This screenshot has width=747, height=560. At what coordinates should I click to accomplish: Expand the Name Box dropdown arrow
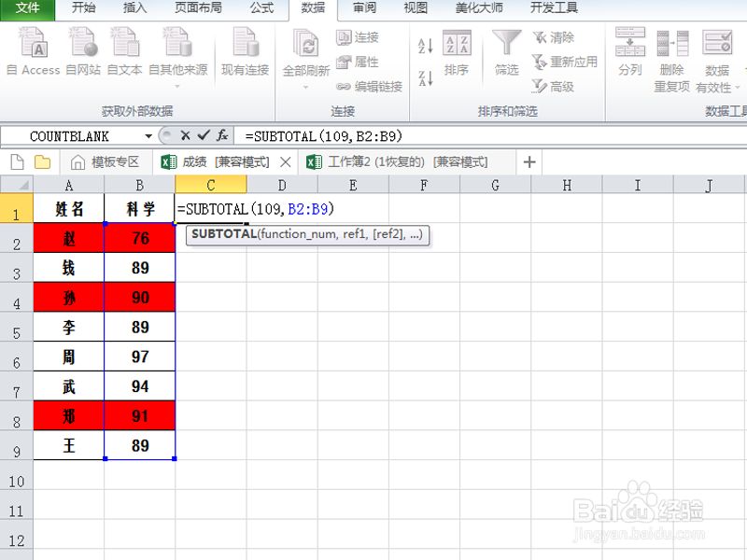click(x=148, y=136)
